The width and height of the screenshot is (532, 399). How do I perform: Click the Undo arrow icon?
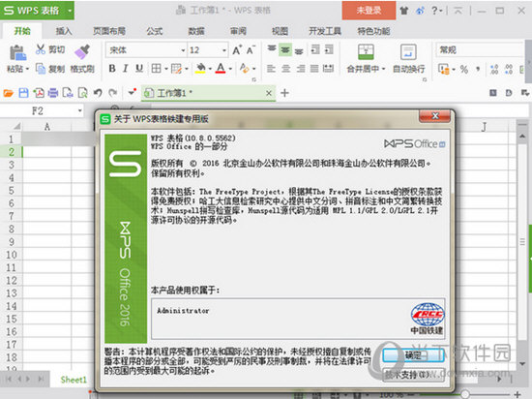point(98,92)
